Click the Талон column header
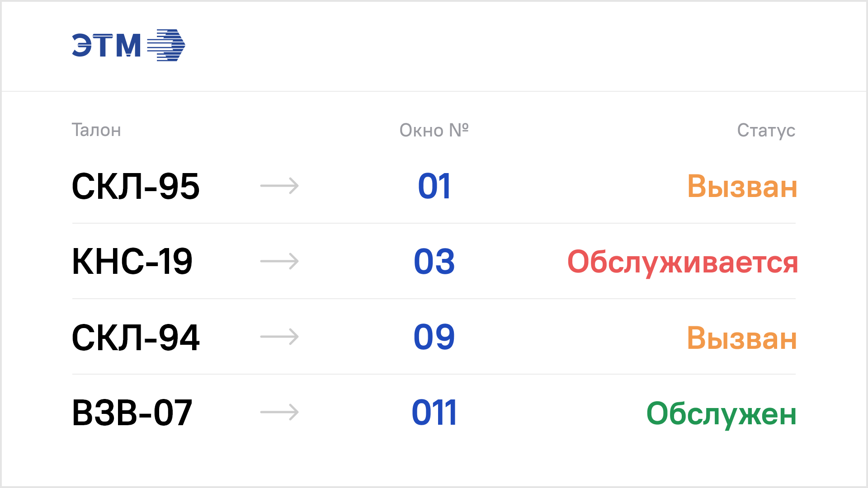This screenshot has width=868, height=488. pyautogui.click(x=96, y=130)
